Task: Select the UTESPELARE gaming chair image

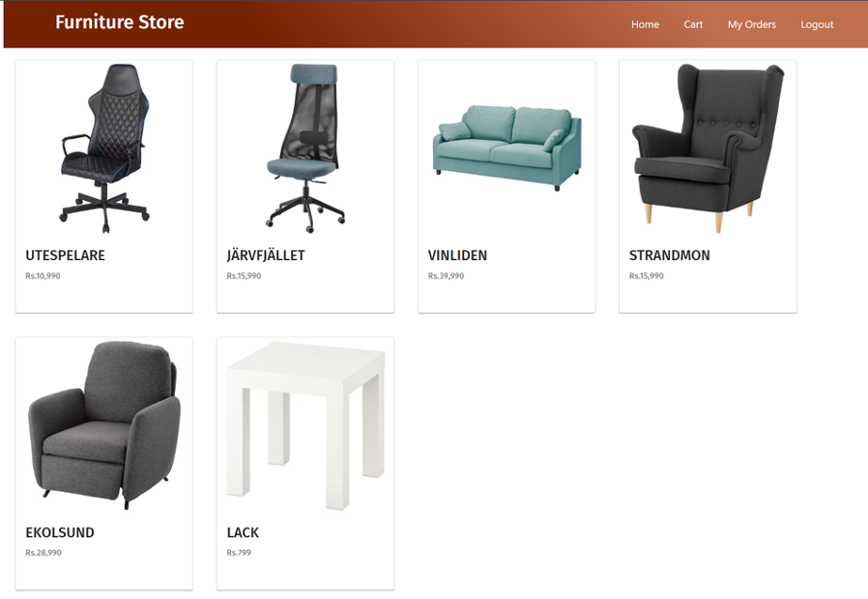Action: click(x=104, y=148)
